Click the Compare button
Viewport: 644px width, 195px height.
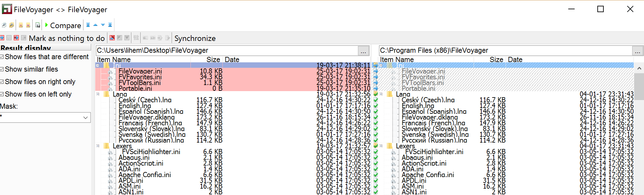pyautogui.click(x=63, y=25)
